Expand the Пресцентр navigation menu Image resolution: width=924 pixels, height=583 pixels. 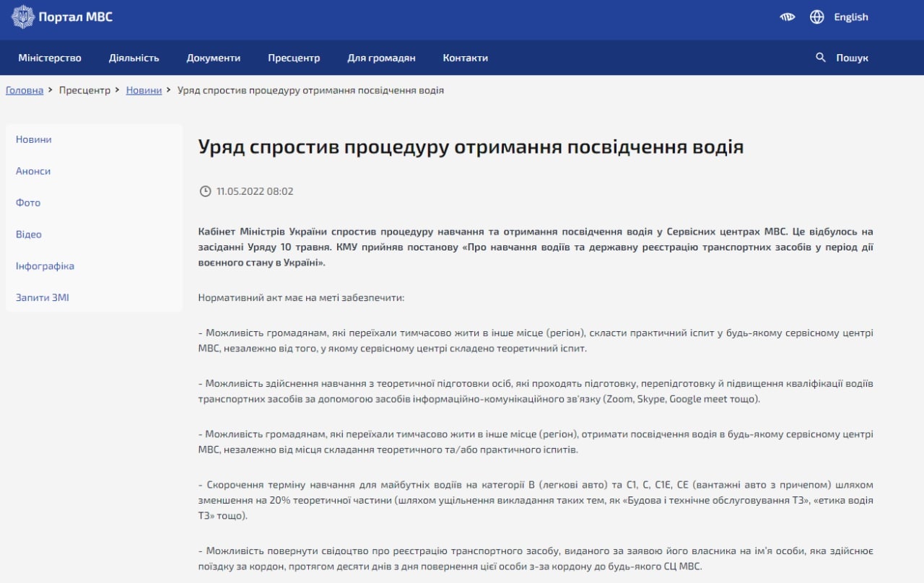coord(294,58)
